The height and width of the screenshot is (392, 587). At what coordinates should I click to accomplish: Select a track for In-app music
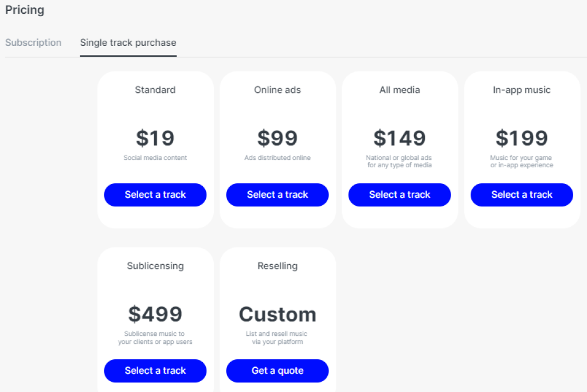[x=521, y=195]
